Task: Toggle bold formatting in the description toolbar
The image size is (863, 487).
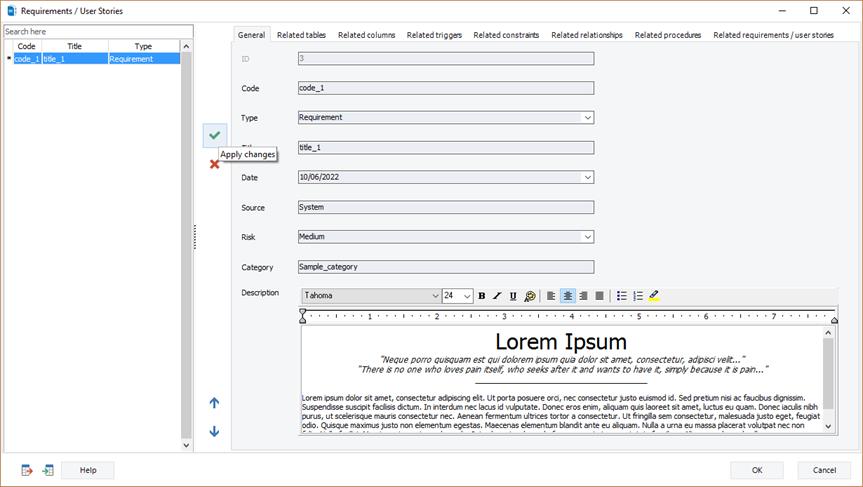Action: pos(482,296)
